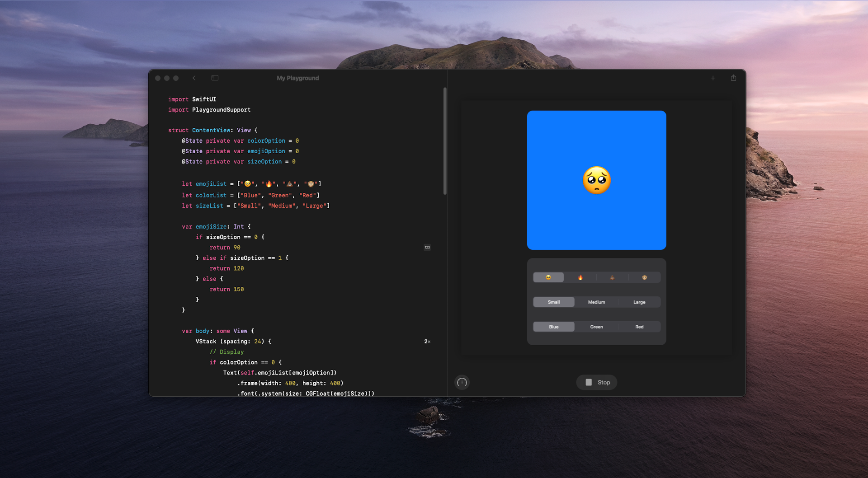The height and width of the screenshot is (478, 868).
Task: Select Medium emoji size
Action: (596, 302)
